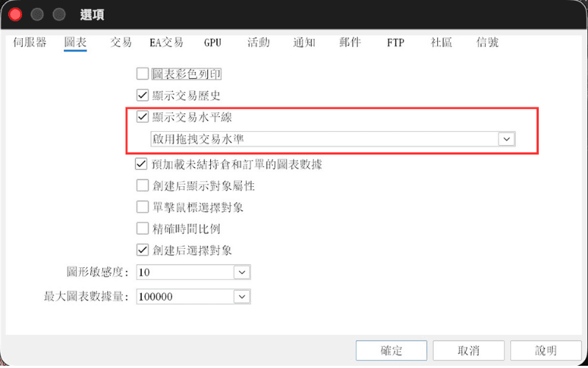
Task: Open the 圖形敏感度 dropdown arrow
Action: [242, 272]
